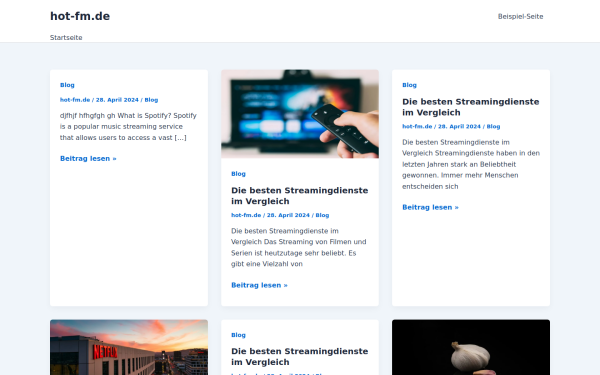The height and width of the screenshot is (375, 600).
Task: Select hot-fm.de author link in Spotify post
Action: pos(75,100)
